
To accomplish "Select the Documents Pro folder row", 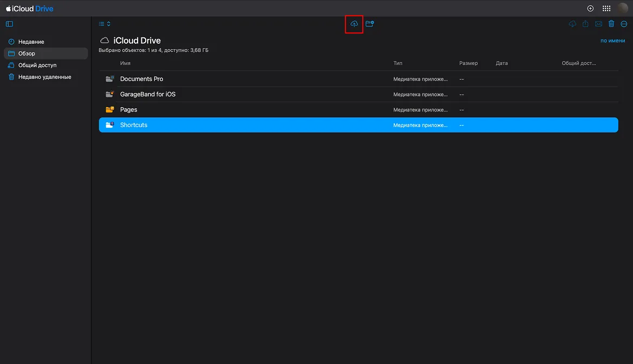I will [x=358, y=79].
